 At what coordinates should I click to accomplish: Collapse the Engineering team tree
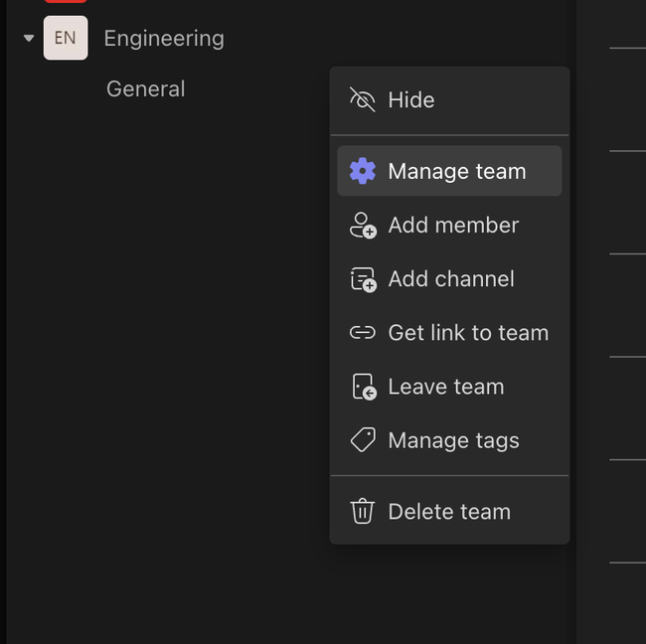click(x=29, y=39)
